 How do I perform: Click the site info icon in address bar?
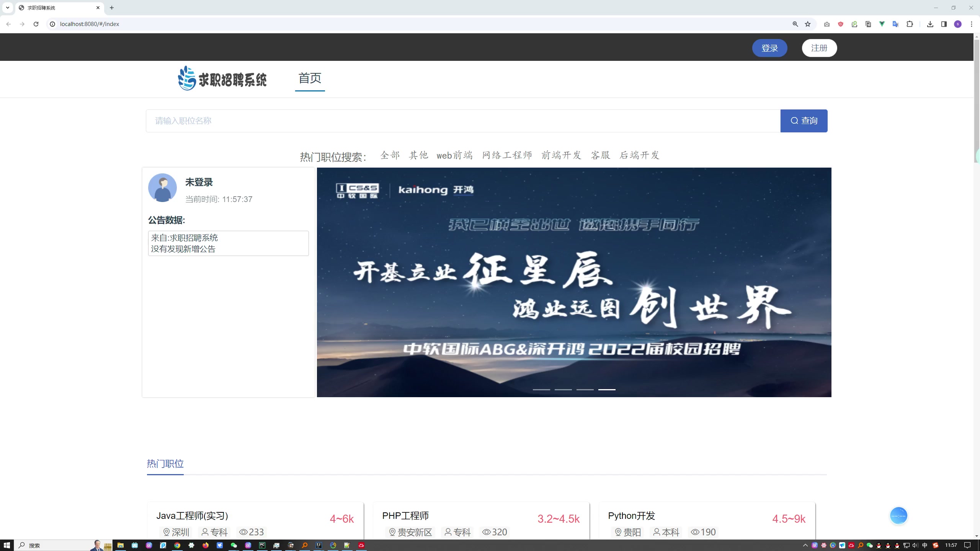tap(53, 24)
